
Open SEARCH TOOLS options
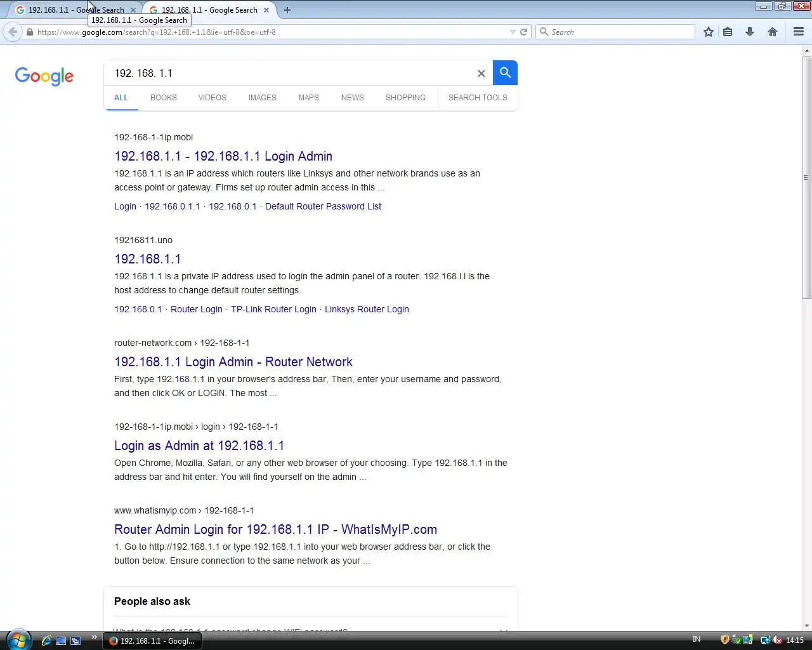tap(478, 98)
